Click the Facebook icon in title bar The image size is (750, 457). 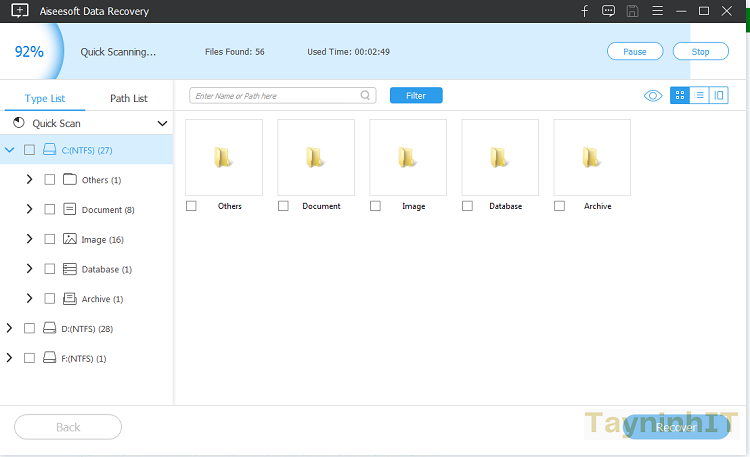[585, 11]
